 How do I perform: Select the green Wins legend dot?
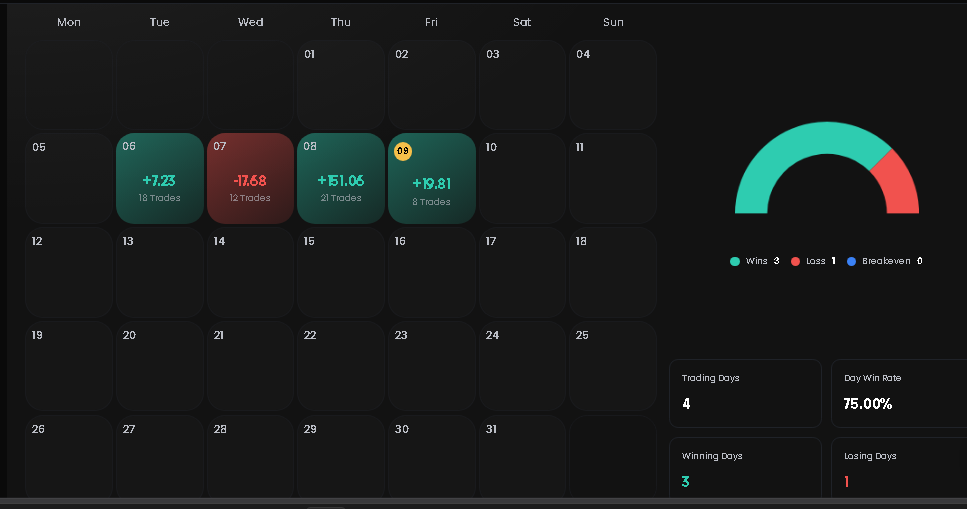735,262
